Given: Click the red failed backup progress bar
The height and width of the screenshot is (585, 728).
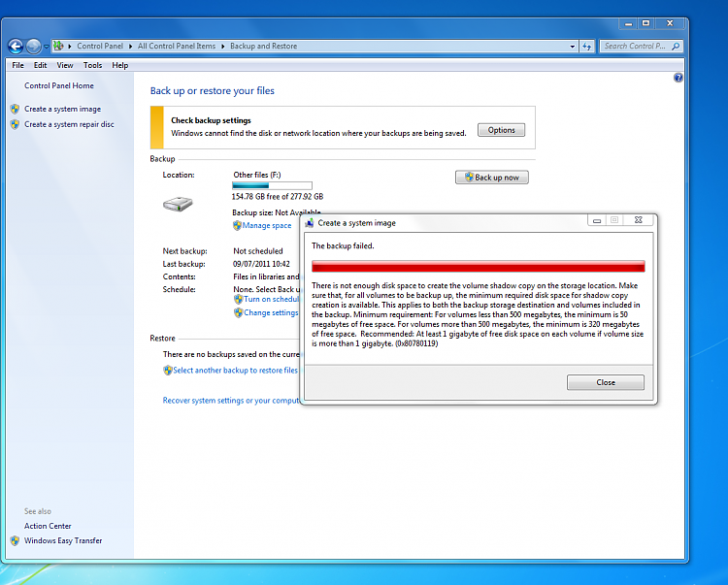Looking at the screenshot, I should [x=479, y=266].
